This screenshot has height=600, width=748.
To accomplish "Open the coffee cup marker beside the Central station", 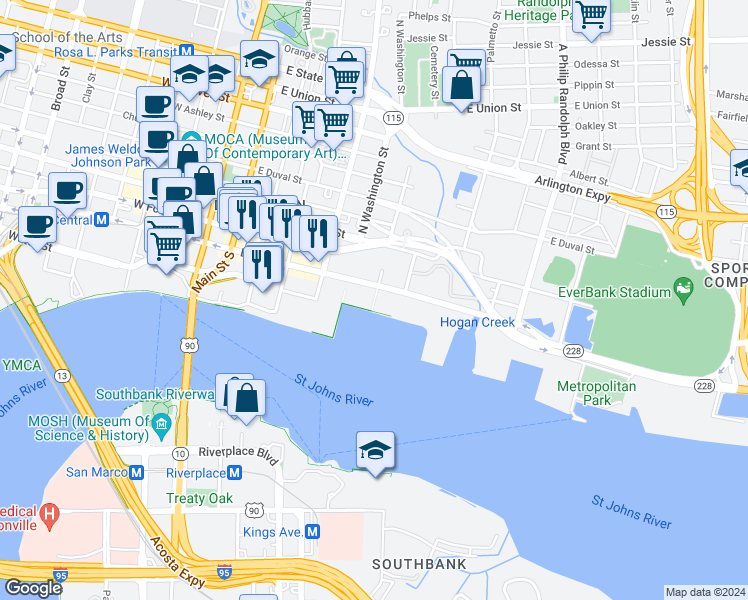I will [38, 226].
